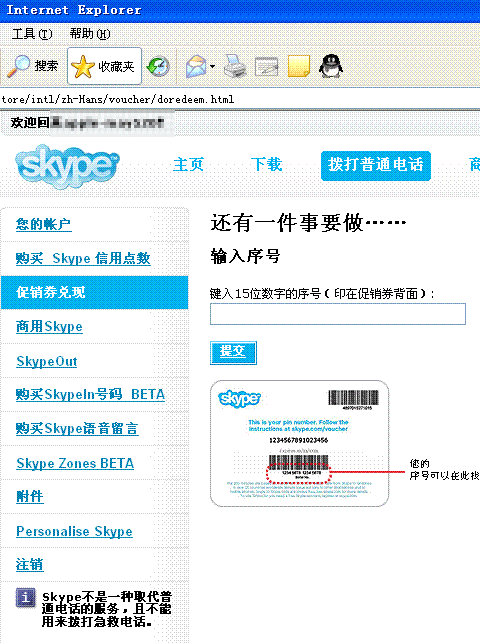Open the 您的帐户 link

click(x=44, y=224)
